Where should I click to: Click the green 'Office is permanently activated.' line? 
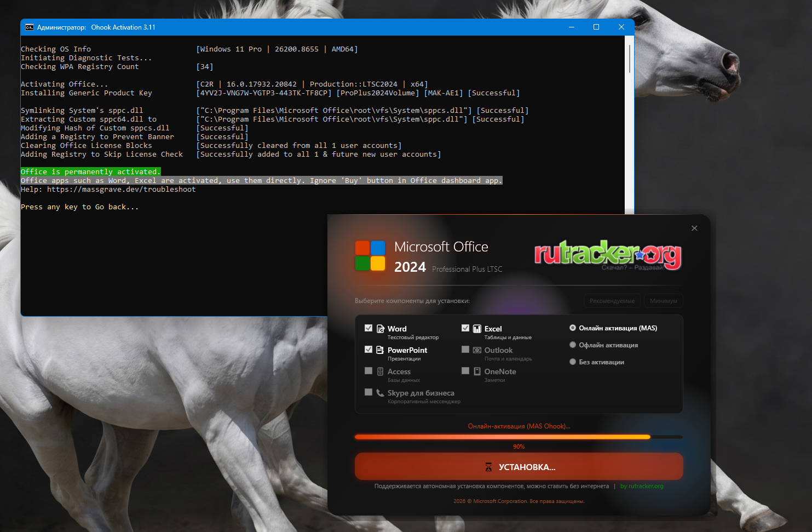91,172
